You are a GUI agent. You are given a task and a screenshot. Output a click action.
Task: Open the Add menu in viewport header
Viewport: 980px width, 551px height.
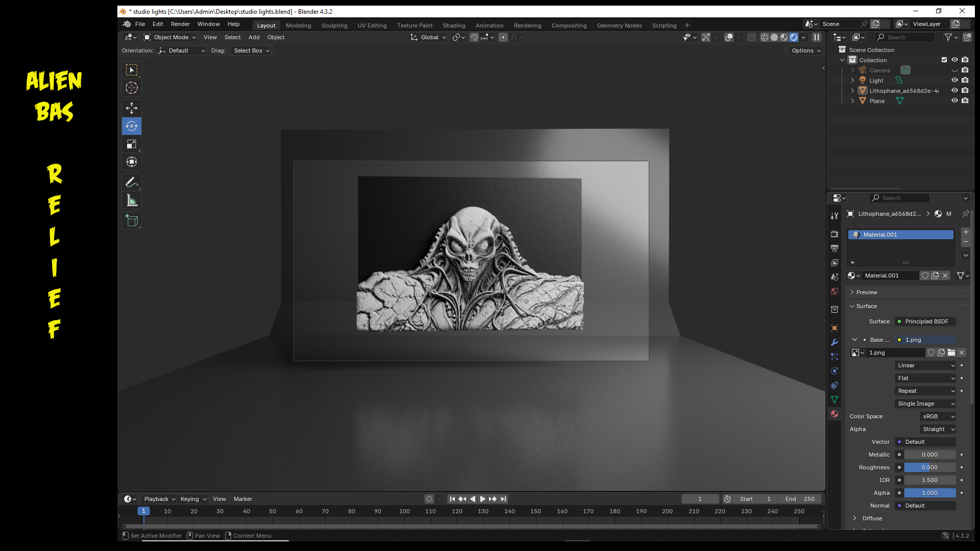tap(254, 37)
